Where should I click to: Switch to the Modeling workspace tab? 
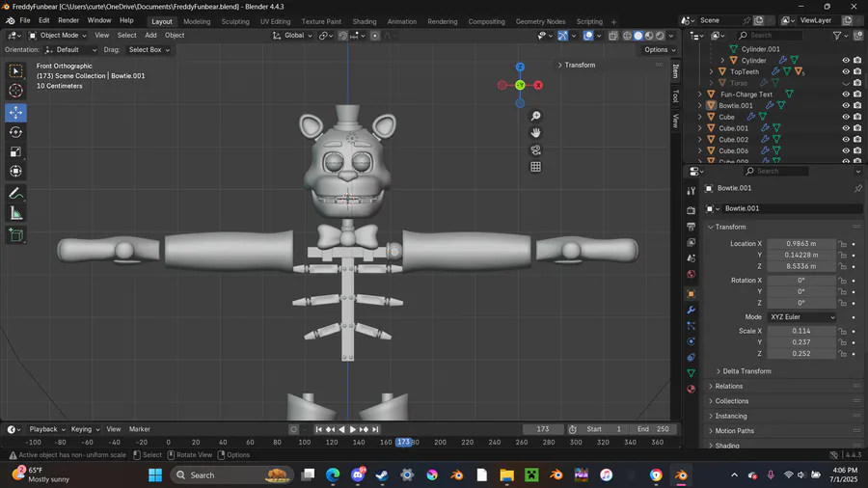197,21
